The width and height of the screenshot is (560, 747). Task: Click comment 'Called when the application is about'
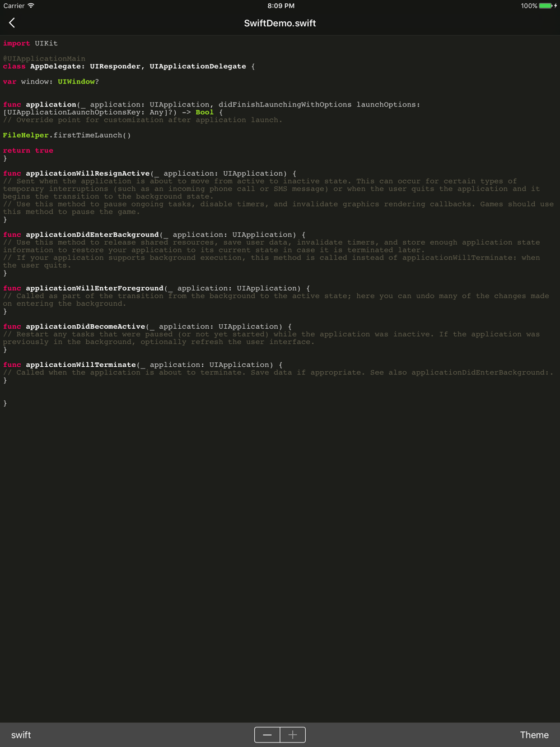(x=278, y=372)
